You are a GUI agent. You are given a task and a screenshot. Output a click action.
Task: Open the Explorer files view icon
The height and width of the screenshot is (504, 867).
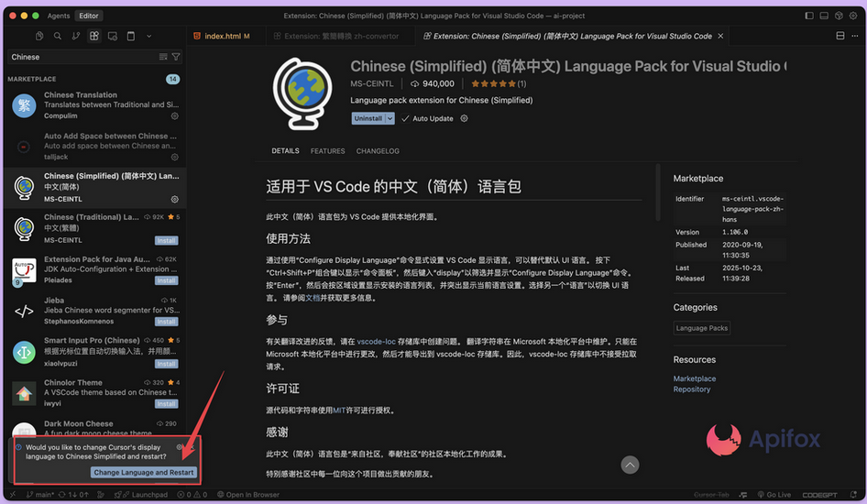pos(39,36)
